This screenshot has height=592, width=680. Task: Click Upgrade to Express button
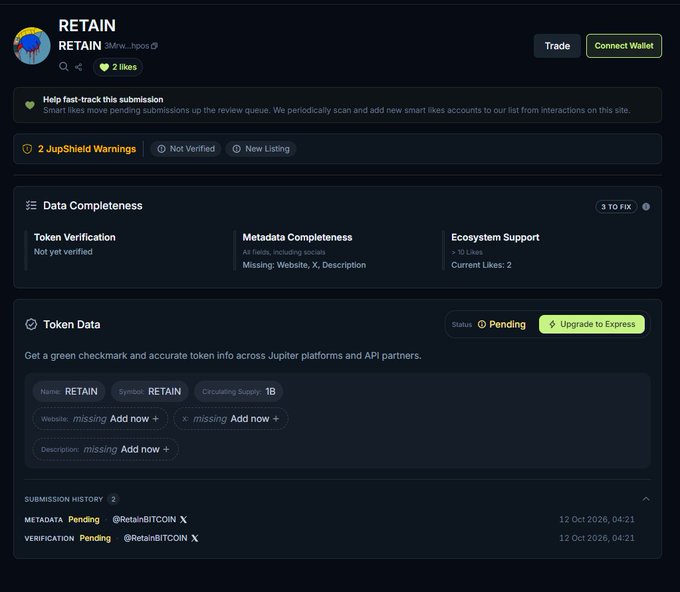592,324
